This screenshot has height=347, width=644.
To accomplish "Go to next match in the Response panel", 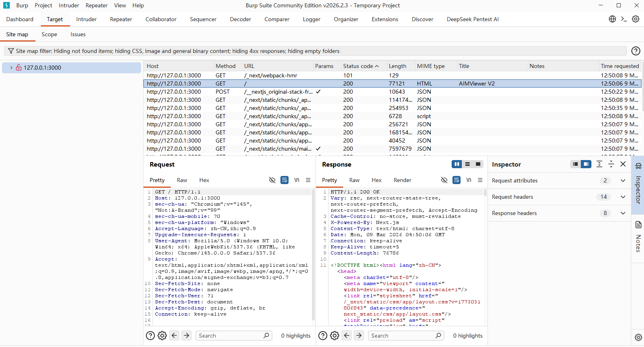I will tap(359, 336).
